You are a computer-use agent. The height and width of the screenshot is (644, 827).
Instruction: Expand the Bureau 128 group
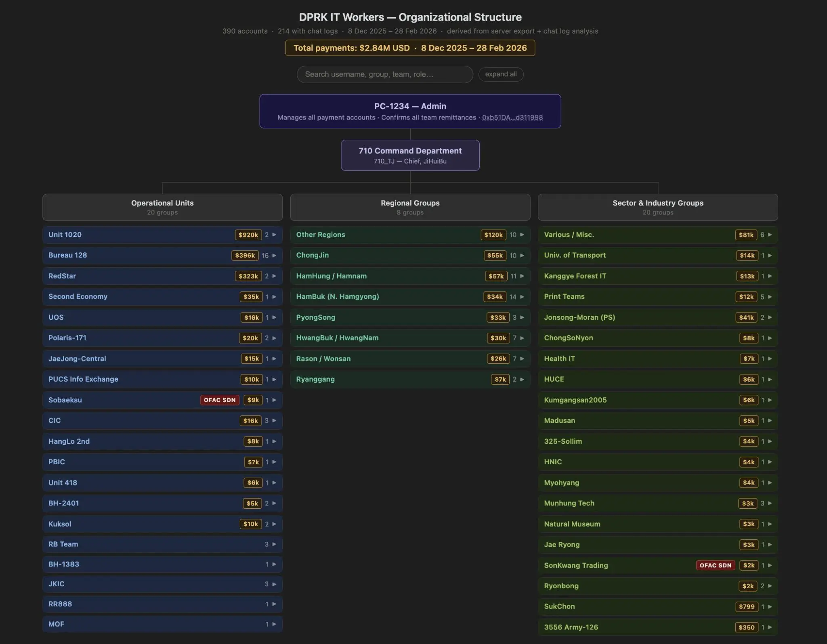273,255
